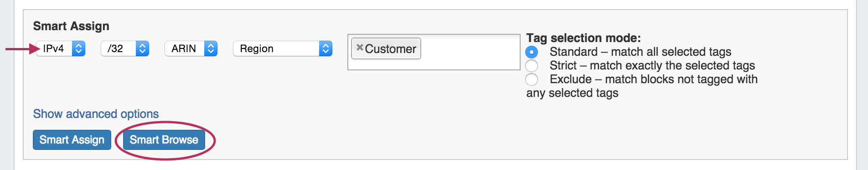Open the ARIN registry dropdown
The image size is (868, 170).
coord(191,48)
